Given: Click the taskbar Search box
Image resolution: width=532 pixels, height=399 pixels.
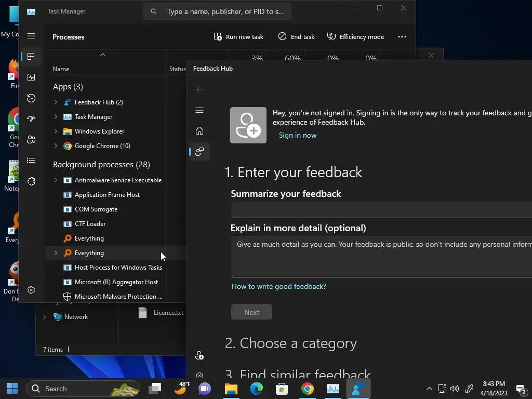Looking at the screenshot, I should click(x=83, y=389).
